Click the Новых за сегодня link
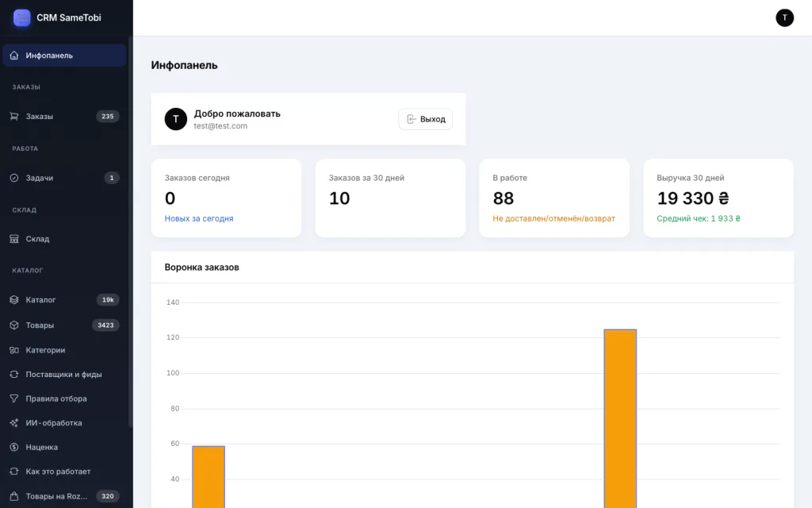Image resolution: width=812 pixels, height=508 pixels. click(199, 219)
